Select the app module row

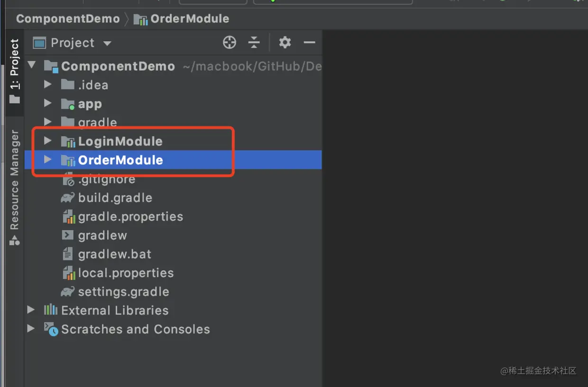point(173,104)
